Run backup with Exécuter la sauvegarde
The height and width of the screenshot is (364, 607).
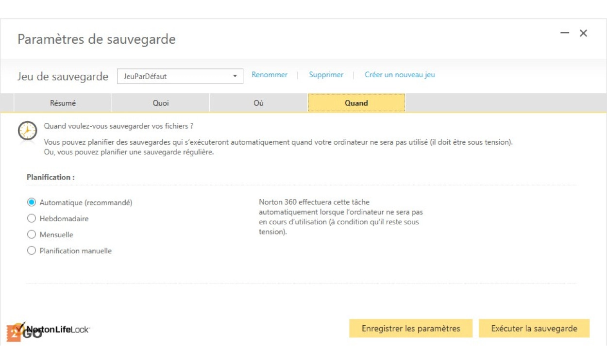click(x=534, y=329)
